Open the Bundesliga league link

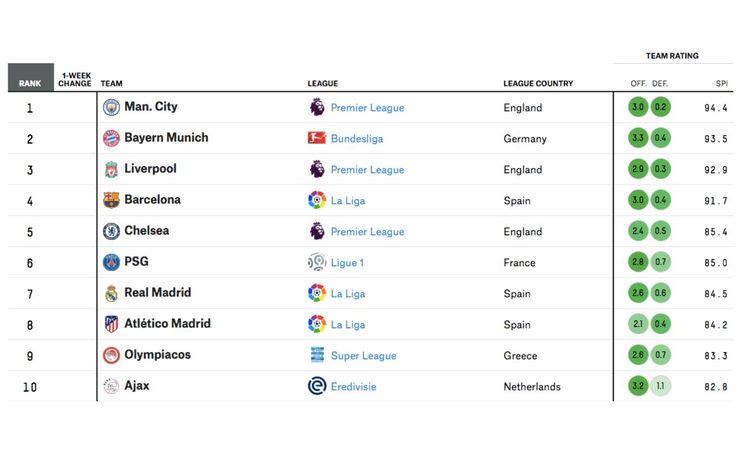pyautogui.click(x=356, y=139)
